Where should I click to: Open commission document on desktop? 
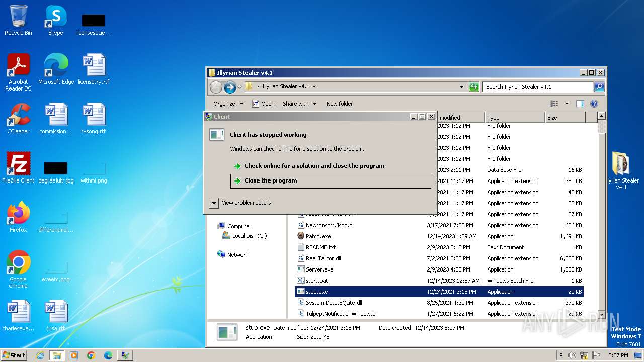56,119
